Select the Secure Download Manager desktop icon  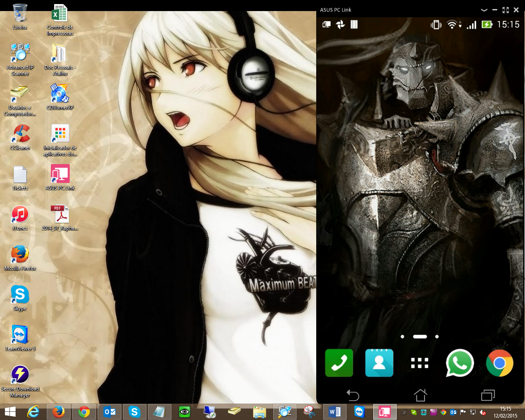point(20,381)
